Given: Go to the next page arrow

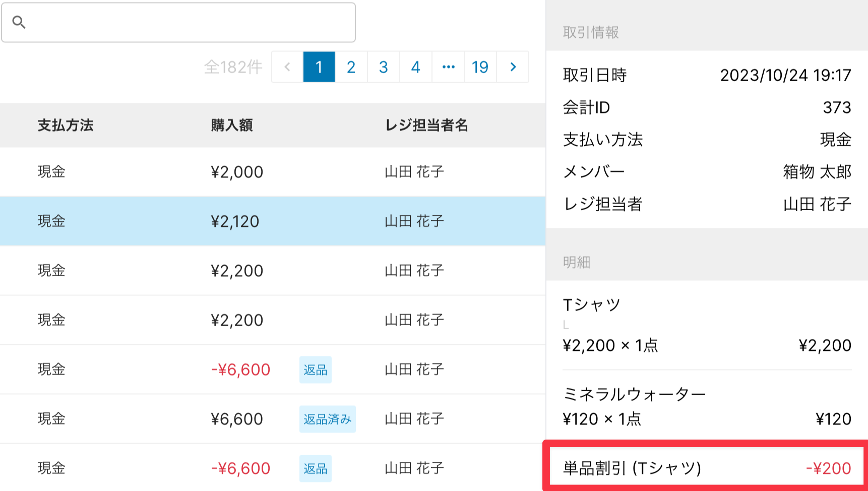Looking at the screenshot, I should [x=513, y=67].
